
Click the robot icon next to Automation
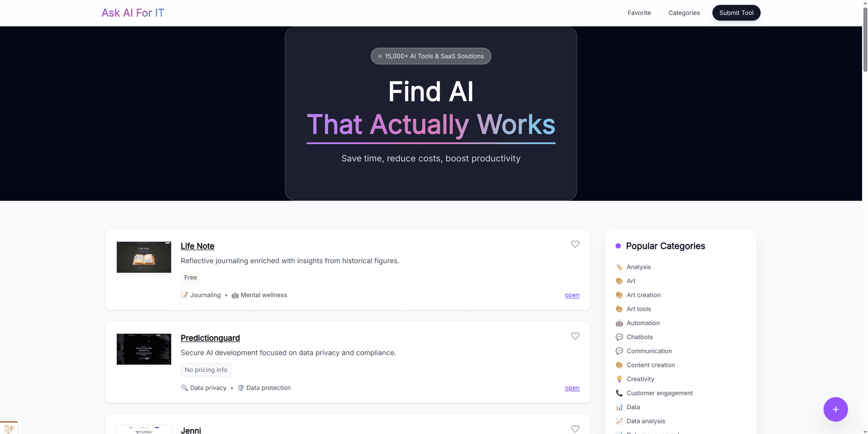[619, 323]
